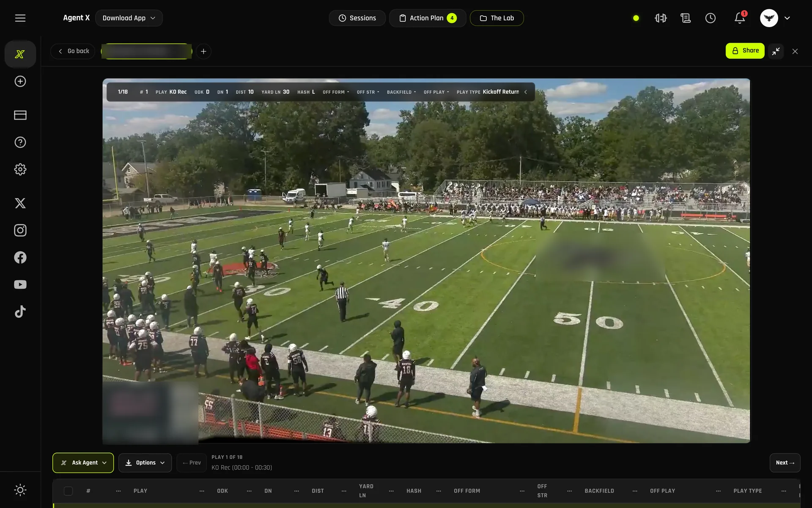
Task: Open the YouTube sidebar icon
Action: (20, 284)
